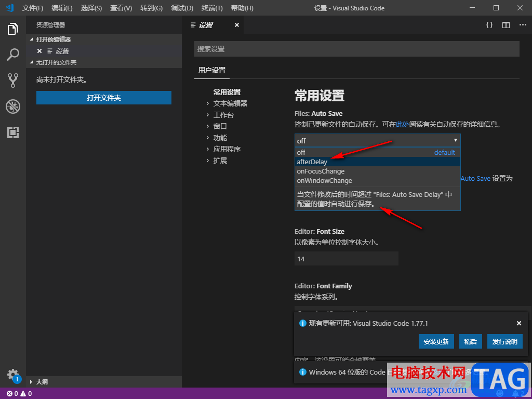Open the 帮助(H) menu
532x399 pixels.
coord(242,8)
